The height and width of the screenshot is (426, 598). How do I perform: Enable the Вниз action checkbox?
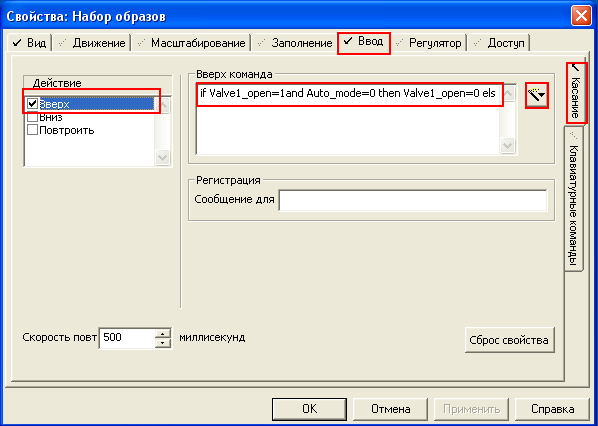pyautogui.click(x=33, y=117)
